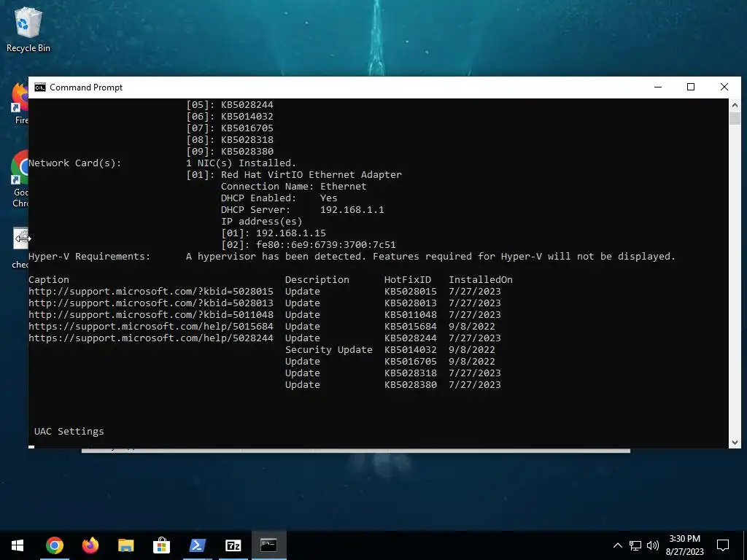Click KB5028318 in the hotfix table
747x560 pixels.
coord(411,373)
